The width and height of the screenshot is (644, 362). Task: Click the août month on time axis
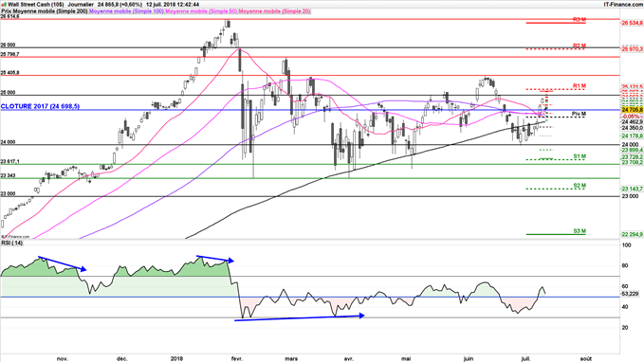tap(586, 359)
